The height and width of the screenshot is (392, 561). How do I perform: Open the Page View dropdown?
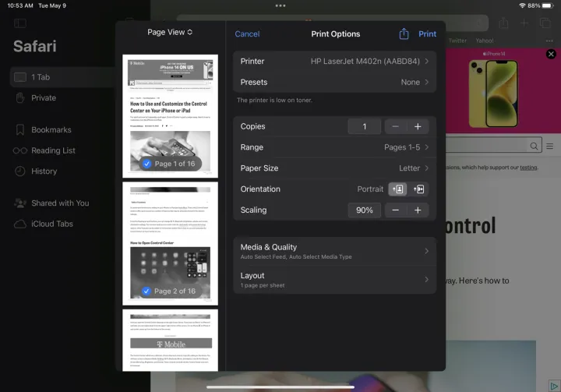(x=170, y=32)
